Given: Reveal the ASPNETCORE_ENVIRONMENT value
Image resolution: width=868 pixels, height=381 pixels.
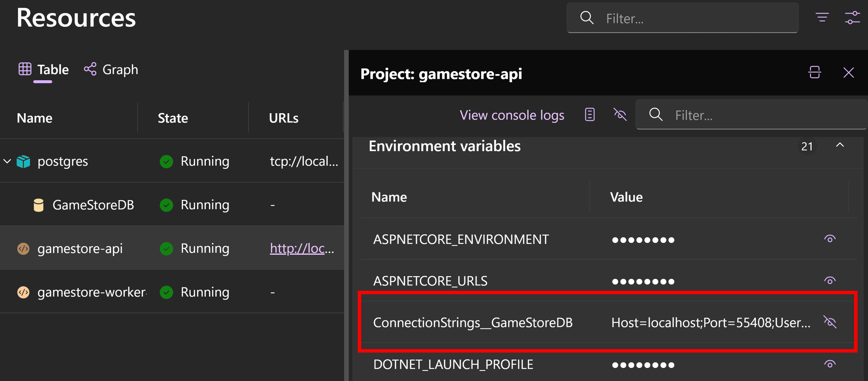Looking at the screenshot, I should click(830, 239).
